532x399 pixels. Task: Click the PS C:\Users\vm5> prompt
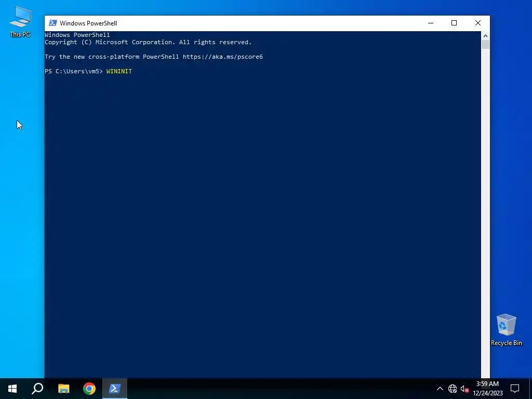pyautogui.click(x=74, y=71)
